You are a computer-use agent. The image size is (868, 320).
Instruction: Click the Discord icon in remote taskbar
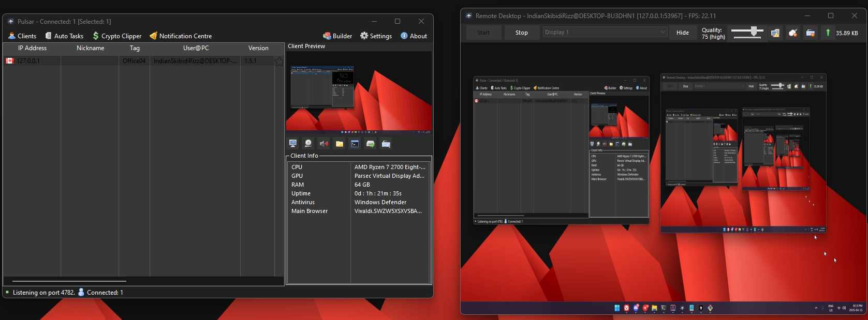click(x=636, y=308)
